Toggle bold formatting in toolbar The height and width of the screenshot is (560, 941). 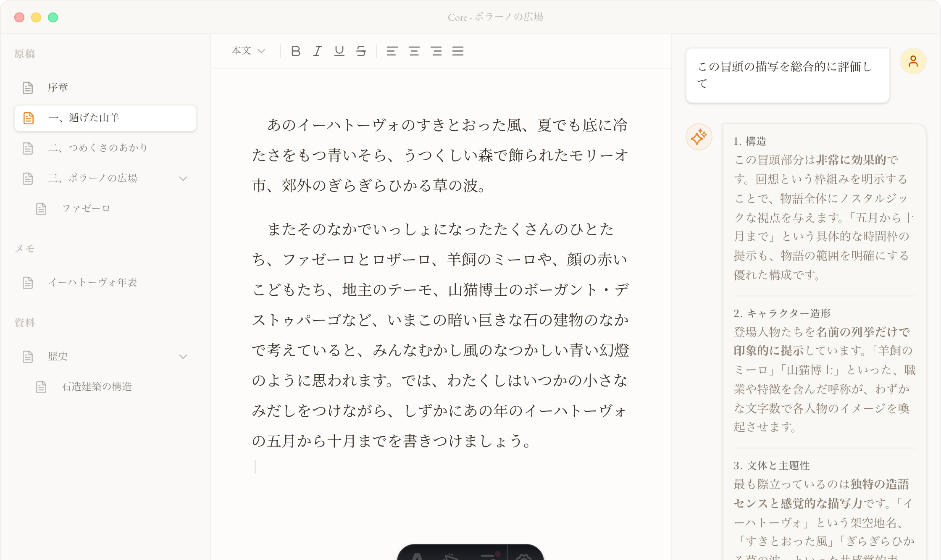[296, 51]
